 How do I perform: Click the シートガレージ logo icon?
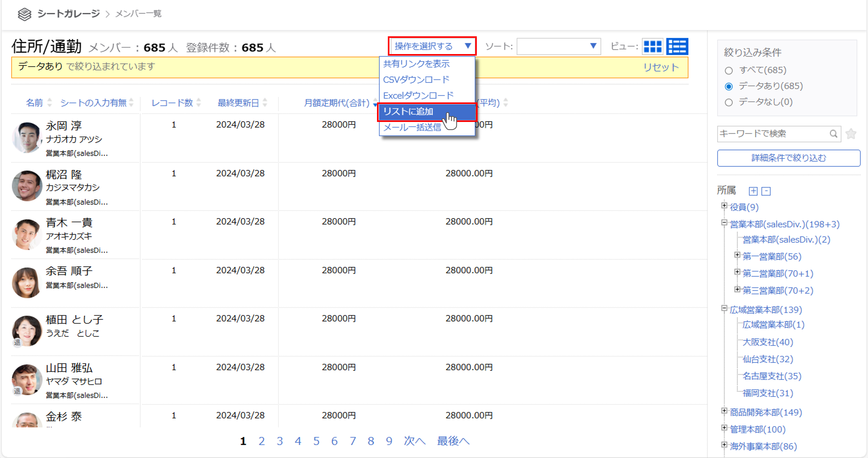(x=25, y=14)
